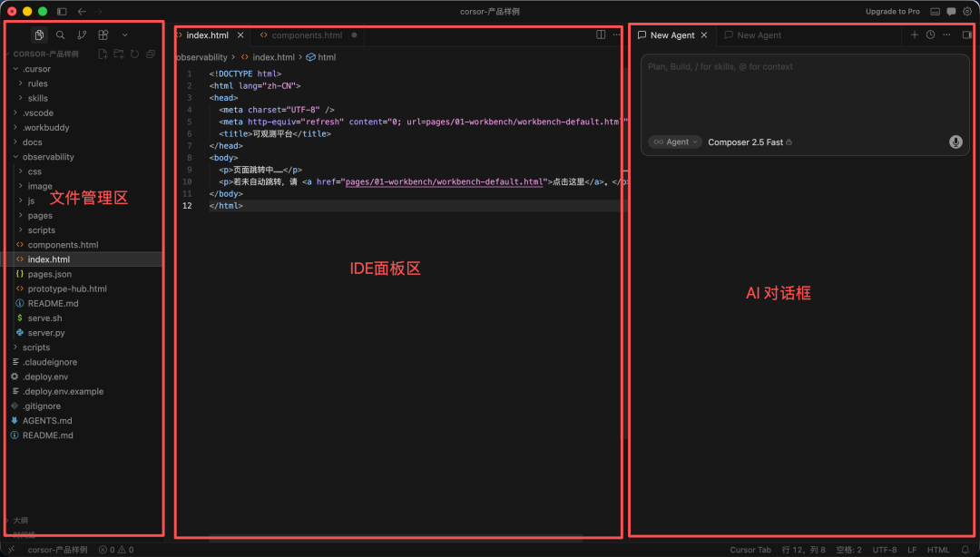980x557 pixels.
Task: Follow the workbench-default.html href link on line 10
Action: pyautogui.click(x=444, y=182)
